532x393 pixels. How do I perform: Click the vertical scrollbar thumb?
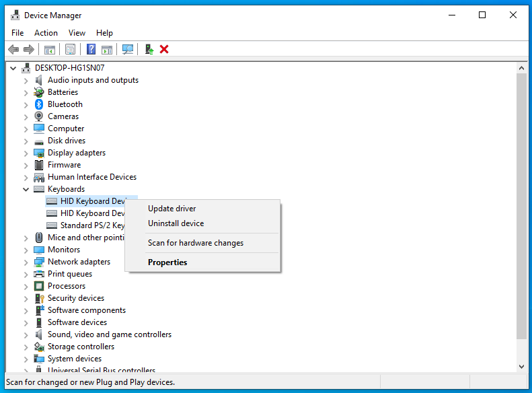pos(521,206)
